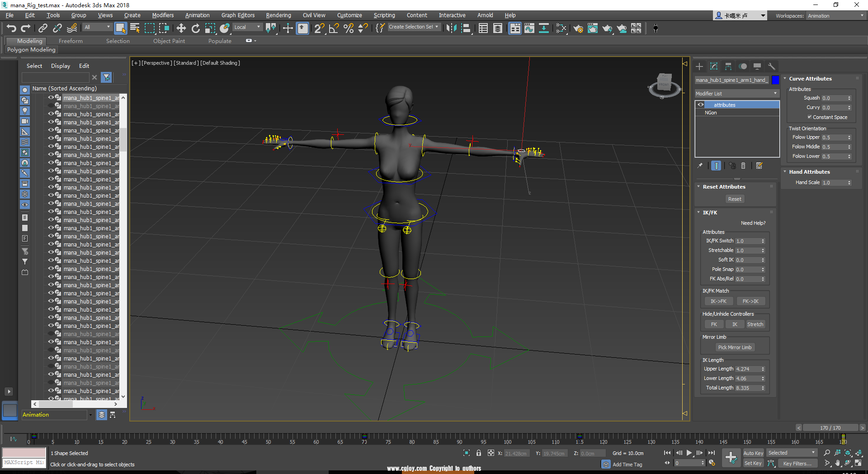Image resolution: width=868 pixels, height=474 pixels.
Task: Activate the Select and Link tool
Action: [42, 28]
